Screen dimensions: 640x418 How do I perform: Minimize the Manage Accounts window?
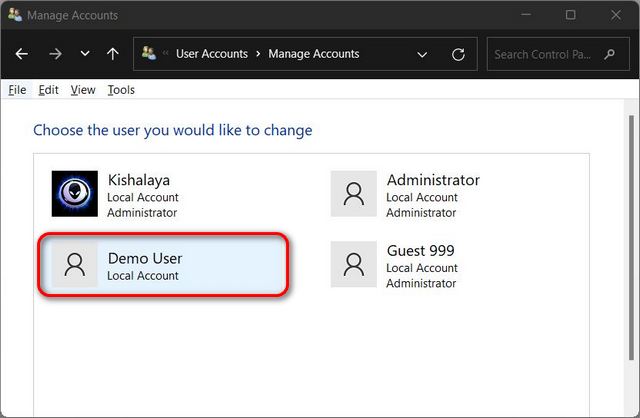click(x=526, y=15)
